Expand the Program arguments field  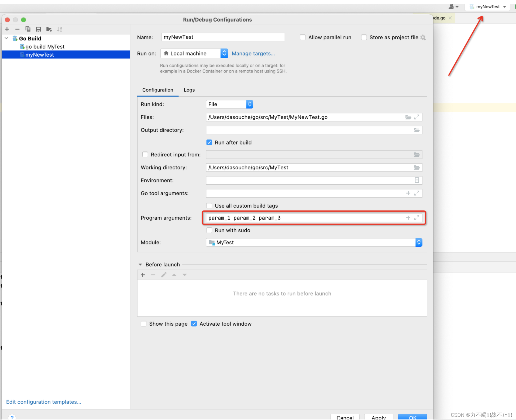click(417, 218)
